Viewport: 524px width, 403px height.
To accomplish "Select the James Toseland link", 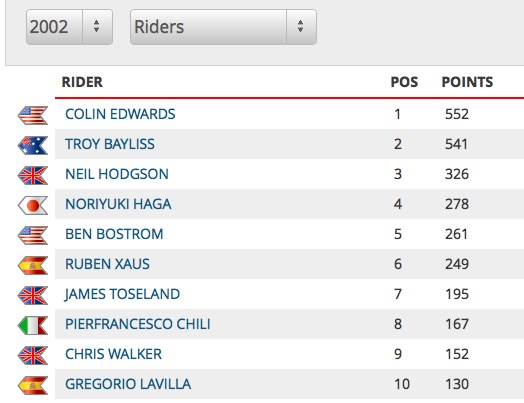I will click(122, 294).
